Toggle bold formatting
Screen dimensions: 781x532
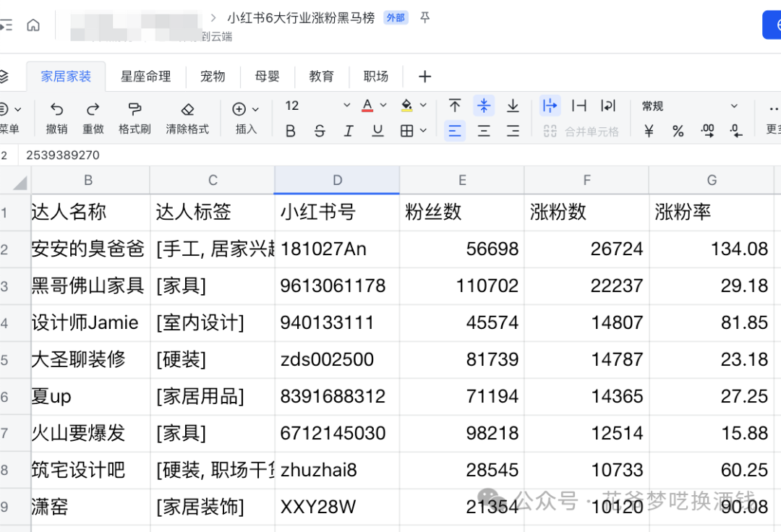pyautogui.click(x=291, y=132)
